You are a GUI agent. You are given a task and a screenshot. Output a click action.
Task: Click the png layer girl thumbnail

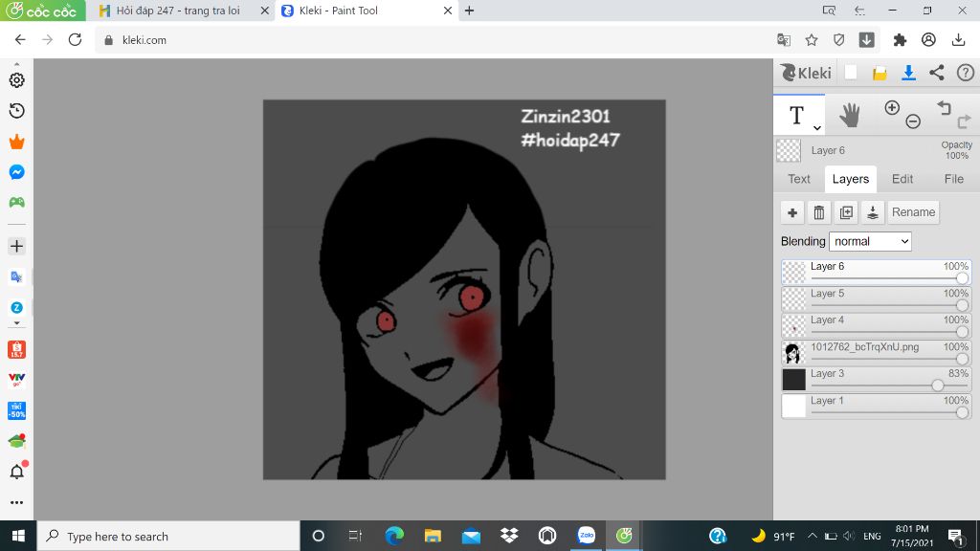coord(793,352)
